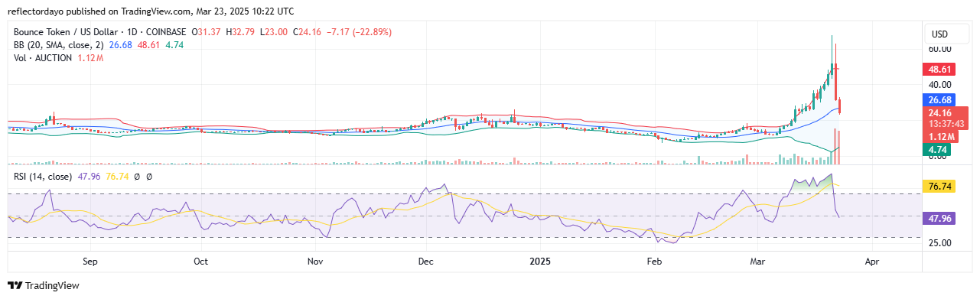The height and width of the screenshot is (299, 980).
Task: Select the BB (20, SMA, close, 2) indicator label
Action: [60, 45]
